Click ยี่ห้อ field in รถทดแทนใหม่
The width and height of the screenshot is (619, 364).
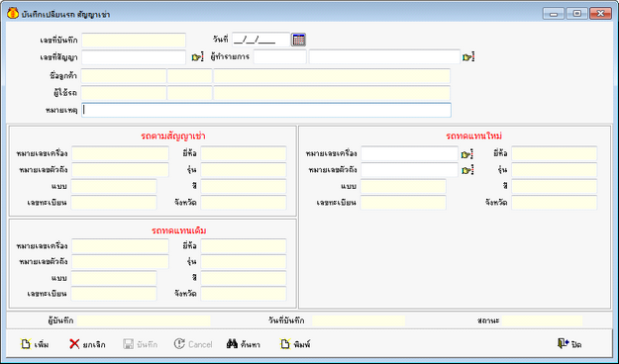(x=555, y=153)
